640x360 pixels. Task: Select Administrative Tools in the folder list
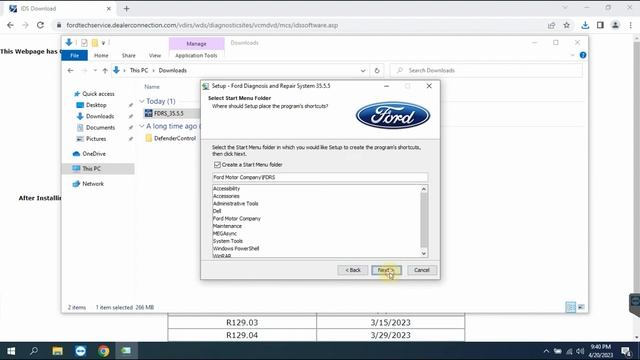236,203
